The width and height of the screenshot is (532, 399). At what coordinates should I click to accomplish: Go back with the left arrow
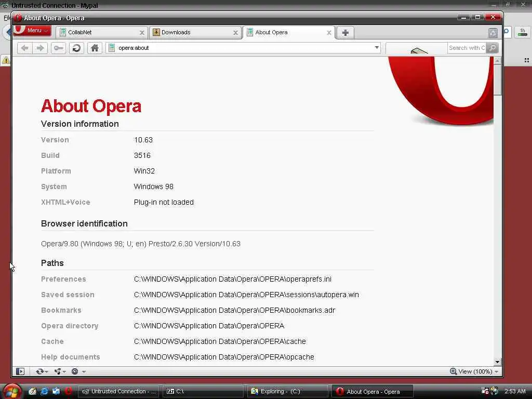point(25,48)
